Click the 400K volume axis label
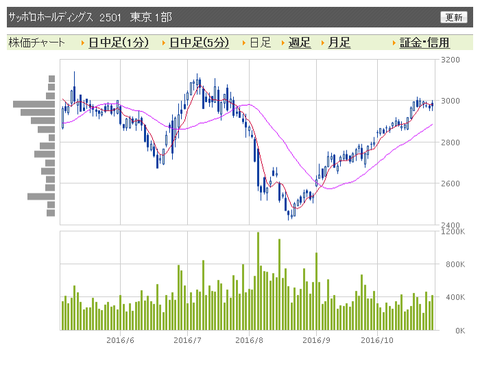The image size is (480, 367). coord(455,297)
